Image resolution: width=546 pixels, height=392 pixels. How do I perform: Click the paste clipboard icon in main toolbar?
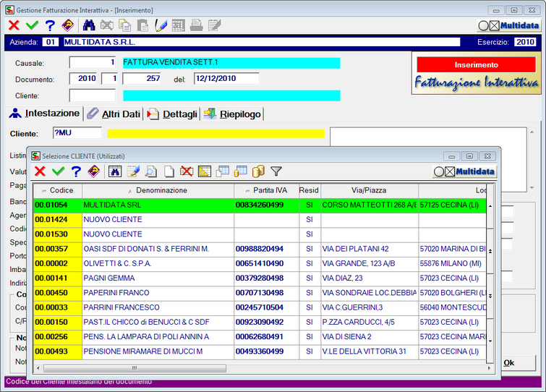142,25
